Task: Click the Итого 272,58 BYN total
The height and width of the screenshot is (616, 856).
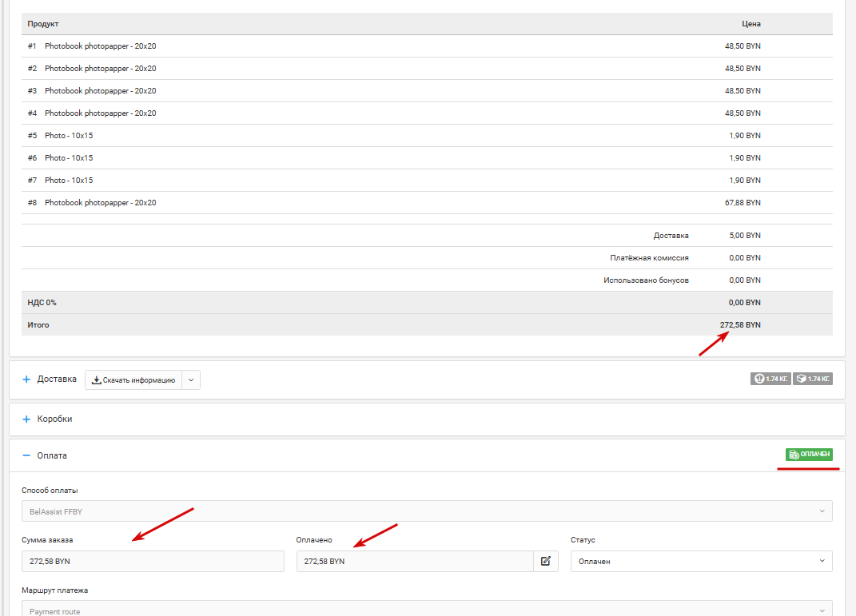Action: tap(740, 324)
